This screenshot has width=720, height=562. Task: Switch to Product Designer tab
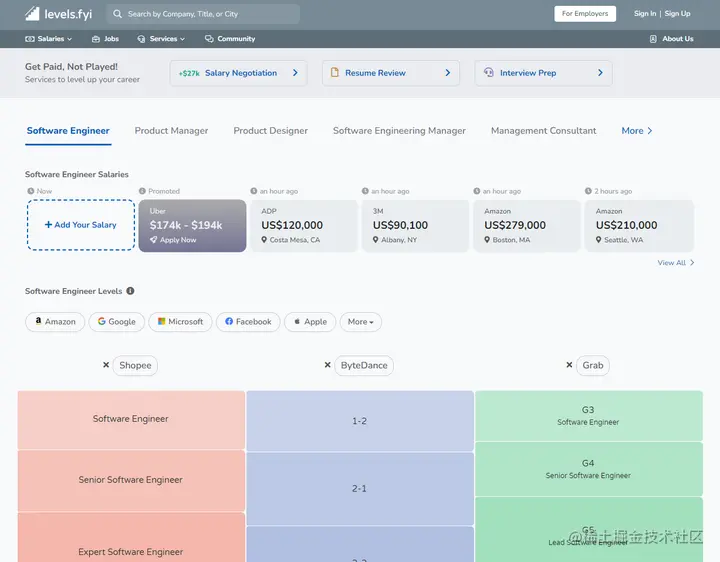click(270, 131)
